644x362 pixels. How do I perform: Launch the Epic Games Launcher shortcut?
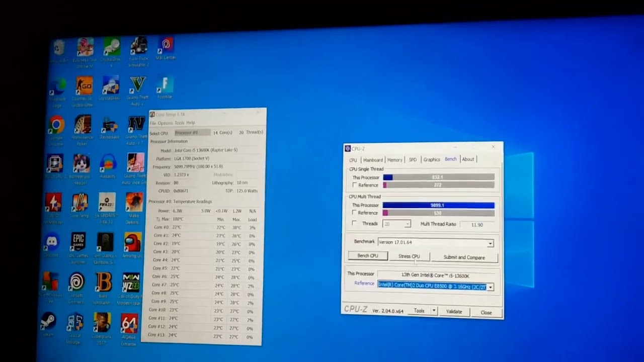coord(78,247)
